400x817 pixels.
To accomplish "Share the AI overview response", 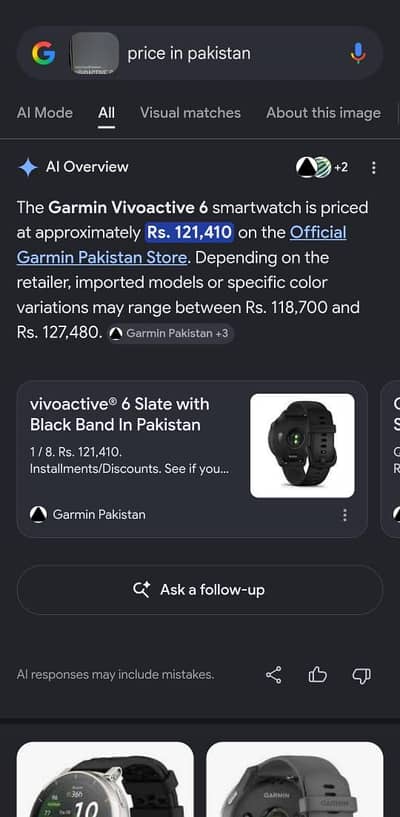I will point(273,675).
